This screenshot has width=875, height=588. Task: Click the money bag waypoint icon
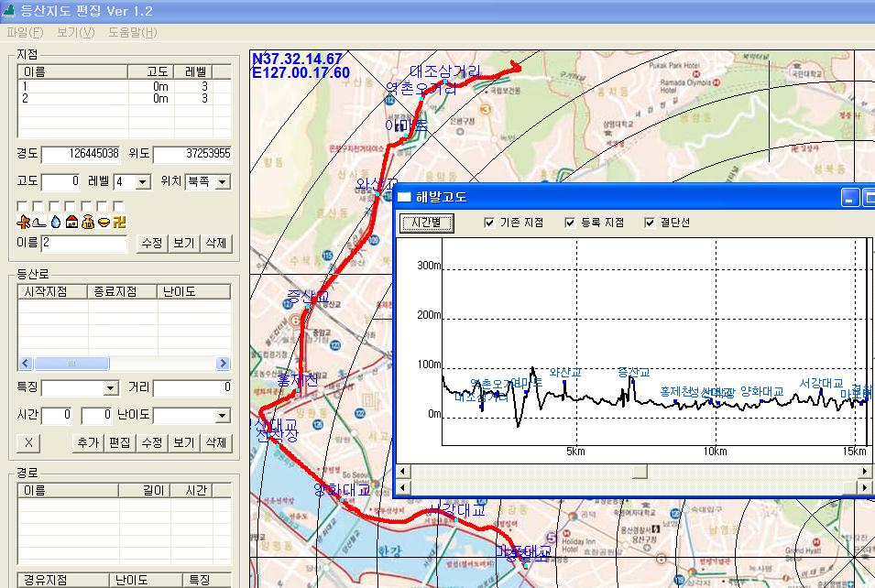pos(88,222)
